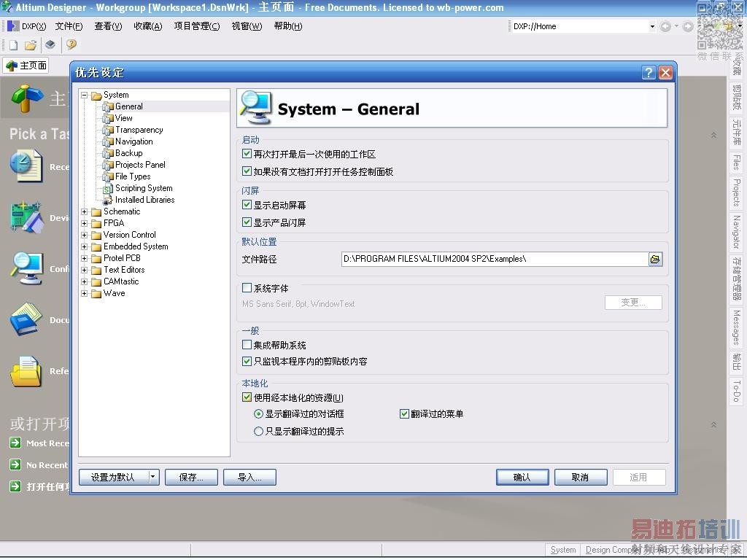The image size is (747, 560).
Task: Click the Configure monitor icon on home page
Action: 27,268
